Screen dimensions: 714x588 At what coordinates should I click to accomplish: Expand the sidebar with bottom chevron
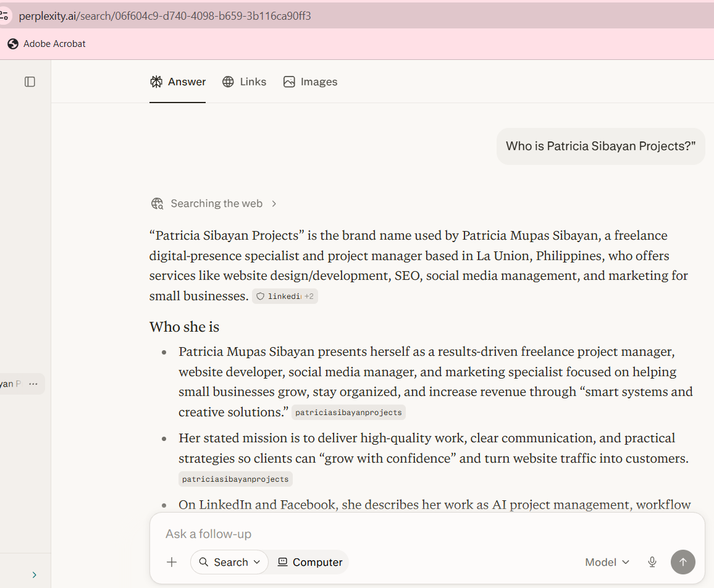[34, 575]
